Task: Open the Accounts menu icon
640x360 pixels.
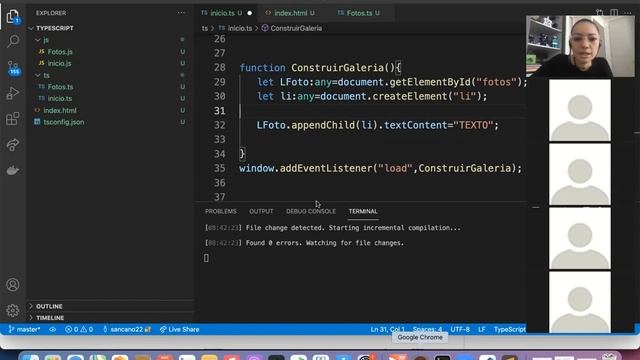Action: point(13,284)
